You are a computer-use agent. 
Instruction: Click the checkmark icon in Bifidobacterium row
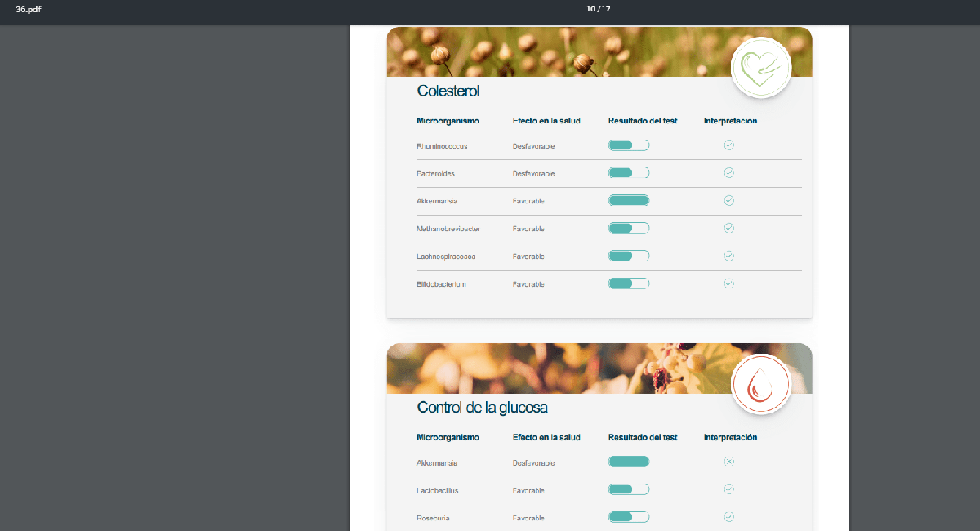click(x=729, y=284)
